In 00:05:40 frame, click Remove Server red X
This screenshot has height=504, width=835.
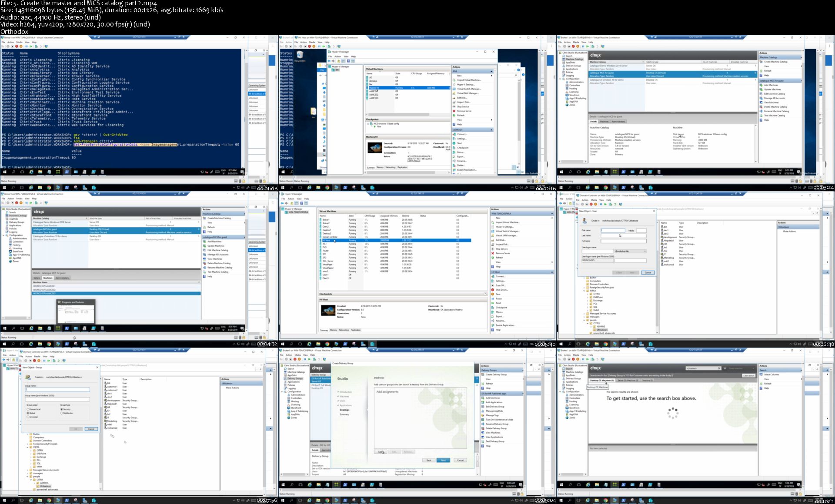(x=493, y=253)
